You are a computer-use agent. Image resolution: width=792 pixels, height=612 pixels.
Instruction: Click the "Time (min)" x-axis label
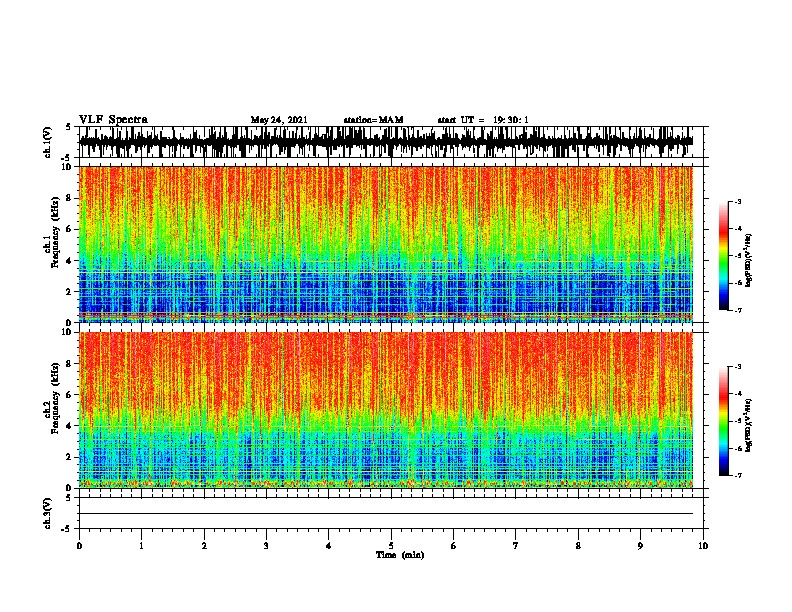pyautogui.click(x=400, y=555)
